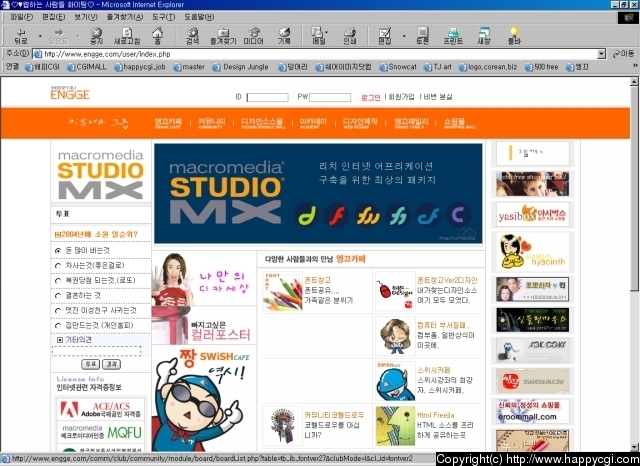640x466 pixels.
Task: Go to Home (홈) via toolbar icon
Action: point(158,36)
